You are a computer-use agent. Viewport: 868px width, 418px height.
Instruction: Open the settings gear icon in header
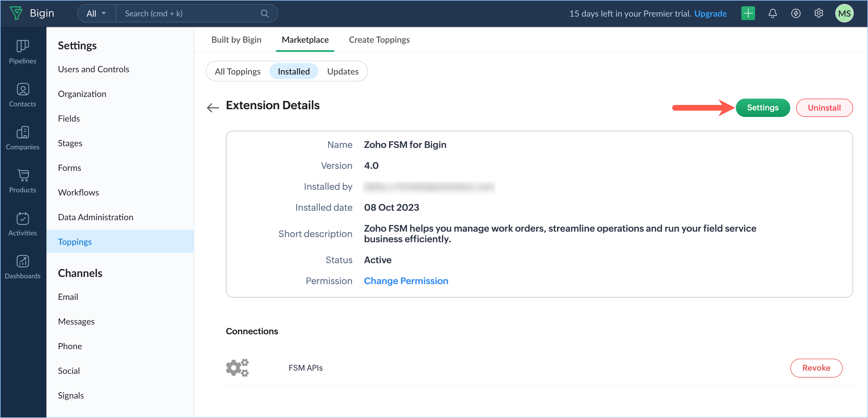tap(818, 13)
